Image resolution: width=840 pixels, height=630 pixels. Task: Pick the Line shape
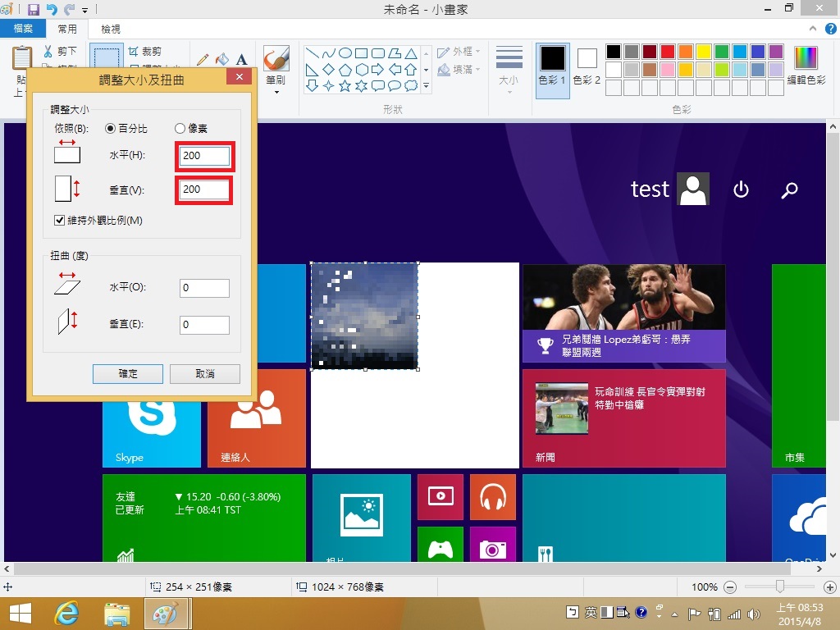[x=313, y=52]
